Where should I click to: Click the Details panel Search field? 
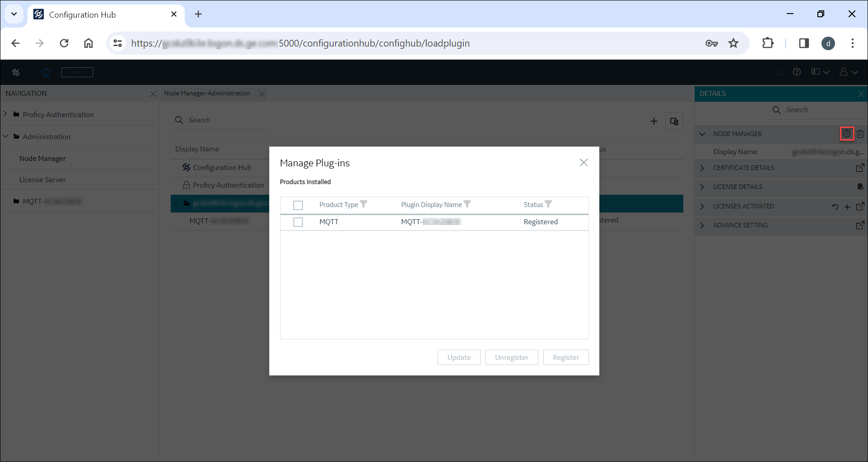[x=817, y=110]
